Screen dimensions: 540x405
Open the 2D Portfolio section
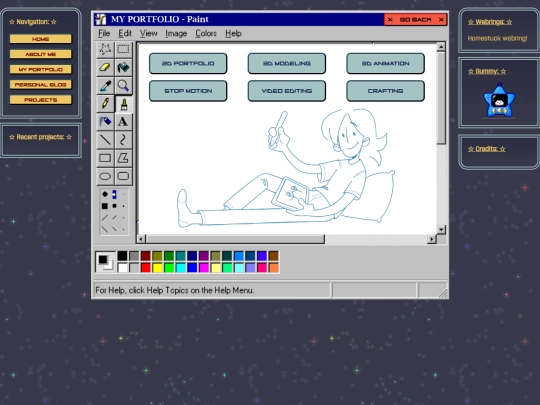(x=188, y=63)
